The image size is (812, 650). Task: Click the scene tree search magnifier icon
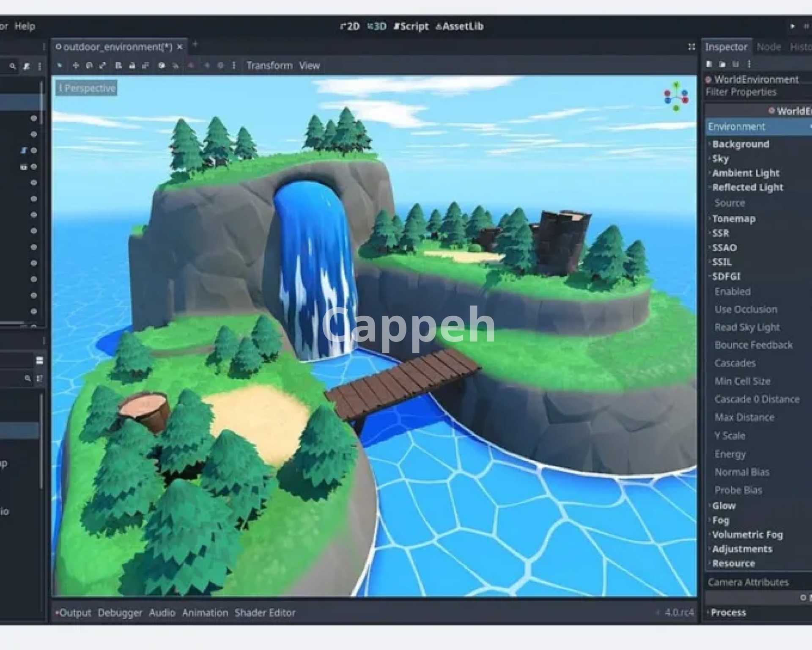pyautogui.click(x=13, y=66)
